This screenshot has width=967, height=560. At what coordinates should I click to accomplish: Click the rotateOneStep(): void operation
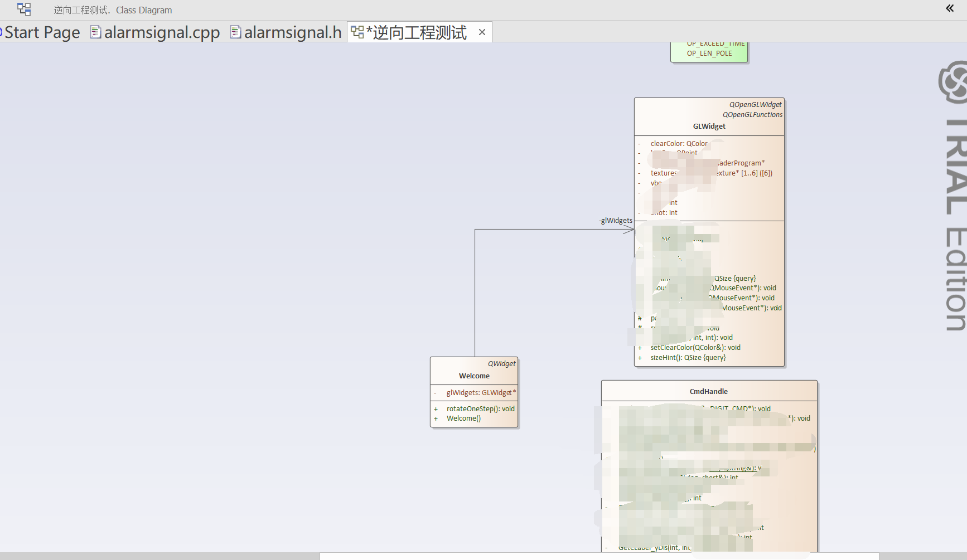[480, 409]
